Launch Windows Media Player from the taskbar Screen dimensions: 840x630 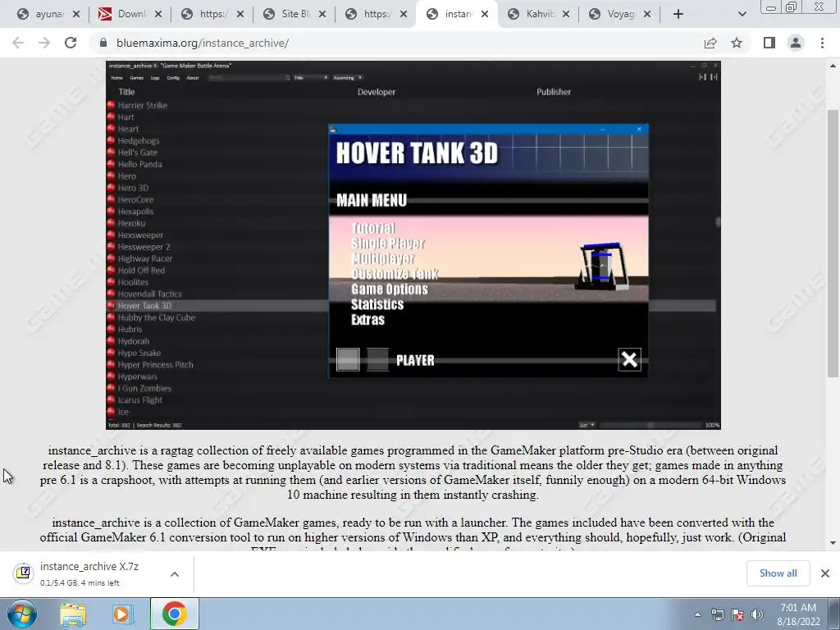tap(123, 614)
